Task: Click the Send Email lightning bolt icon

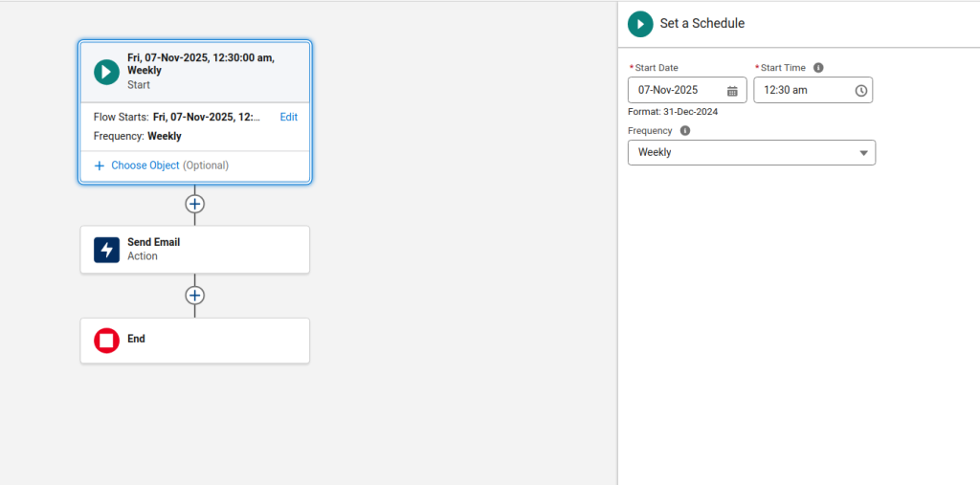Action: tap(106, 250)
